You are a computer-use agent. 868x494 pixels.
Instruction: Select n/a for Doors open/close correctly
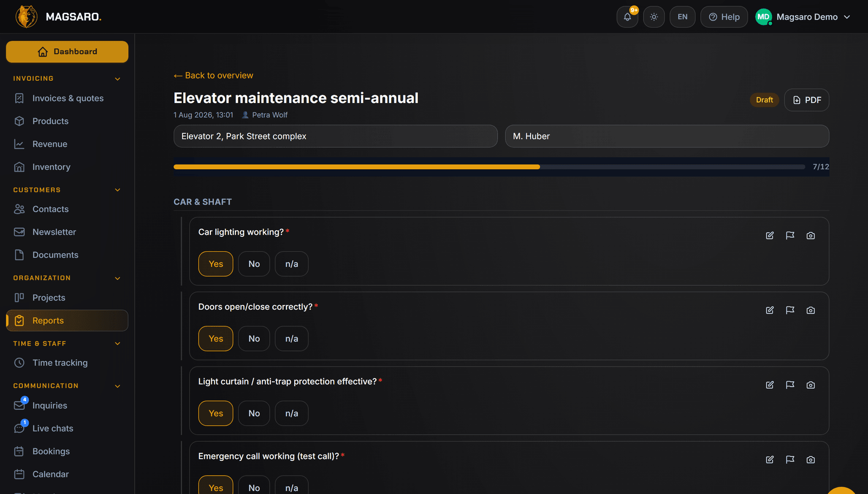[x=292, y=339]
